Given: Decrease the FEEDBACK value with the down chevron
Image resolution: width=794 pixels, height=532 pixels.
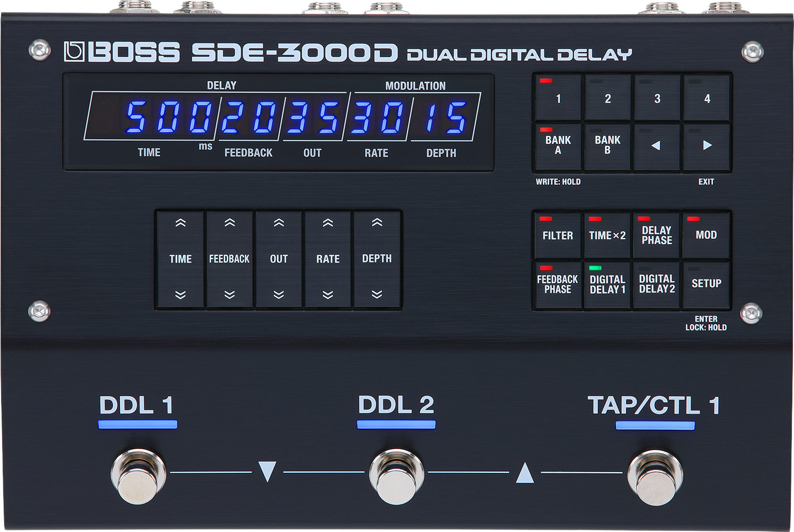Looking at the screenshot, I should 230,293.
